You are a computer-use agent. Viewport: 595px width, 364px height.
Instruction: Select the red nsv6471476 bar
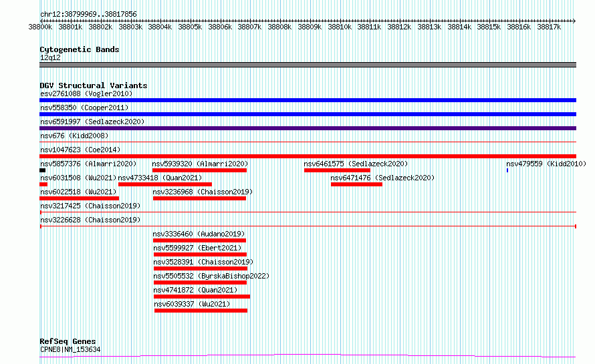(357, 184)
